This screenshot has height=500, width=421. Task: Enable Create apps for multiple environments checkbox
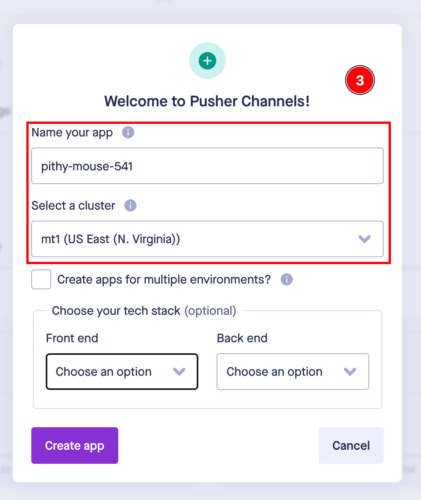tap(41, 279)
